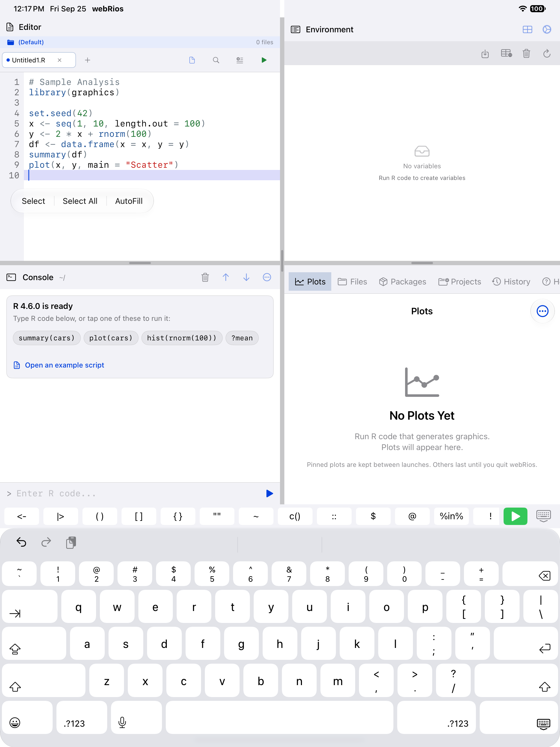Tap the keyboard undo arrow
The image size is (560, 747).
coord(21,542)
